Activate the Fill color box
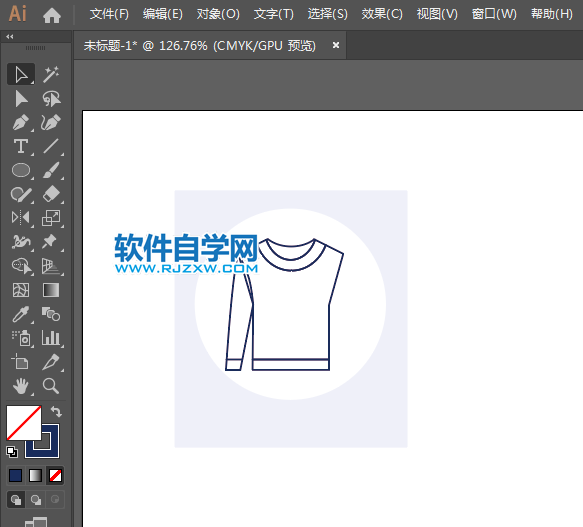 (x=23, y=423)
